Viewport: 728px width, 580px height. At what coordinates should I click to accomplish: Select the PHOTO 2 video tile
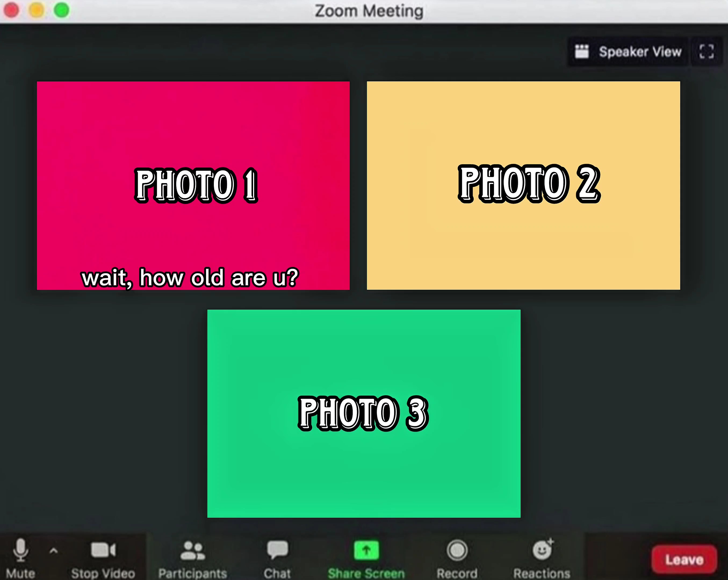coord(523,185)
